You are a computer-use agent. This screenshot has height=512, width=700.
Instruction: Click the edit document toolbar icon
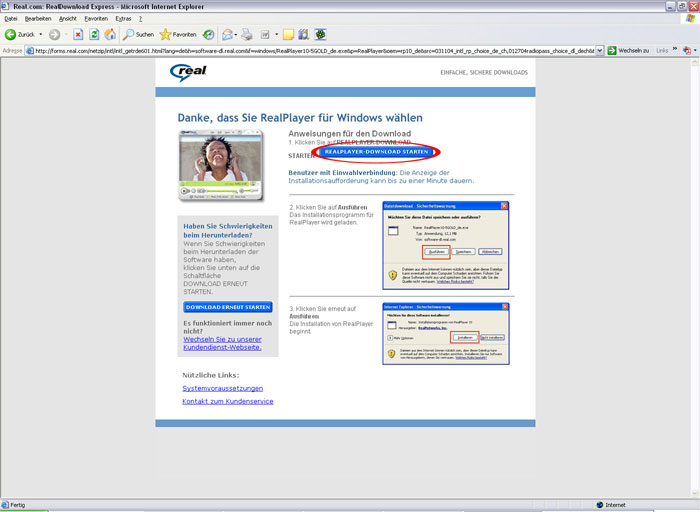coord(265,34)
